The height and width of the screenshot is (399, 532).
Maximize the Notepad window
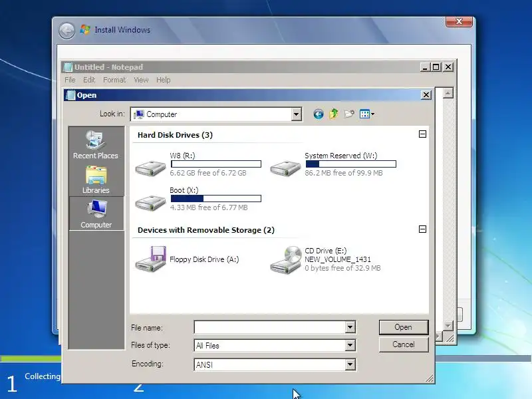pos(436,67)
